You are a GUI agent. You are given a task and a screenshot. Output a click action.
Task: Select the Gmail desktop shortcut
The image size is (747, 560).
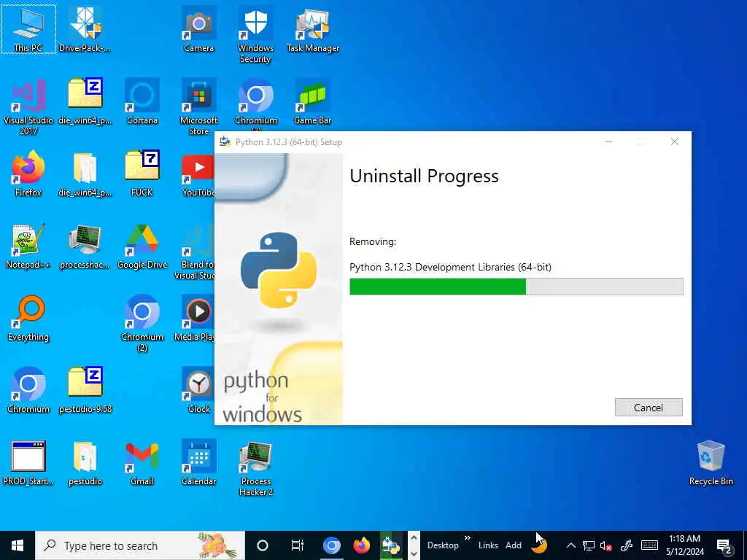[x=142, y=463]
